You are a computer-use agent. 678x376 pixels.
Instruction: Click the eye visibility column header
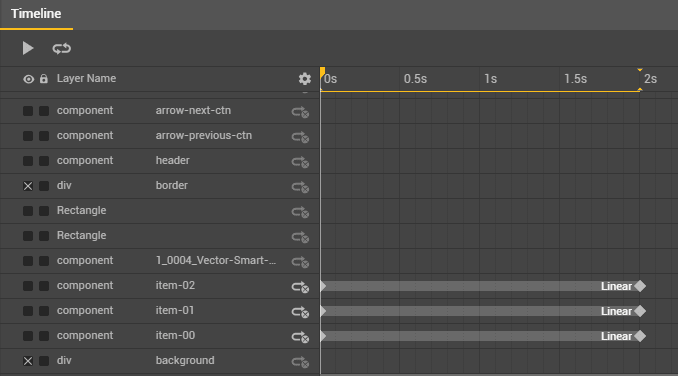pos(29,79)
